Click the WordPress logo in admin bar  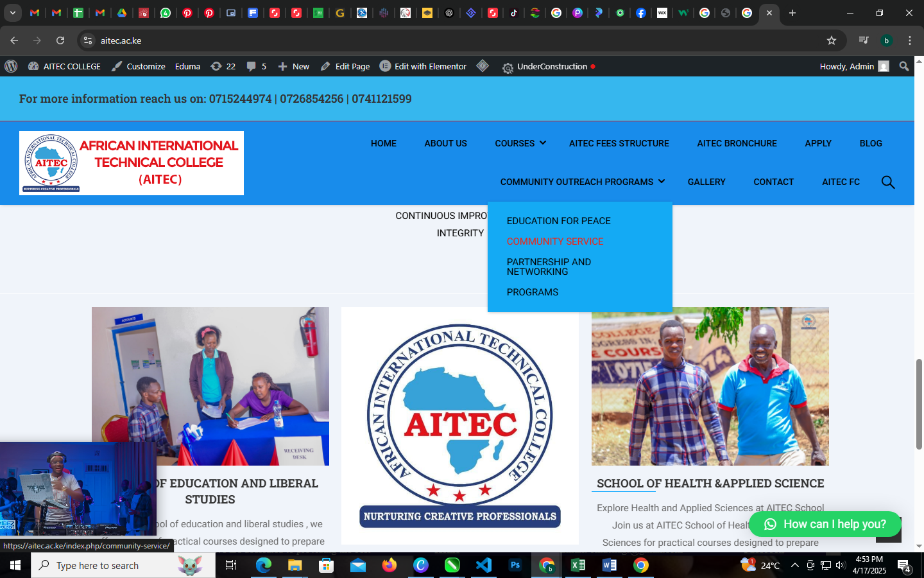(x=11, y=66)
